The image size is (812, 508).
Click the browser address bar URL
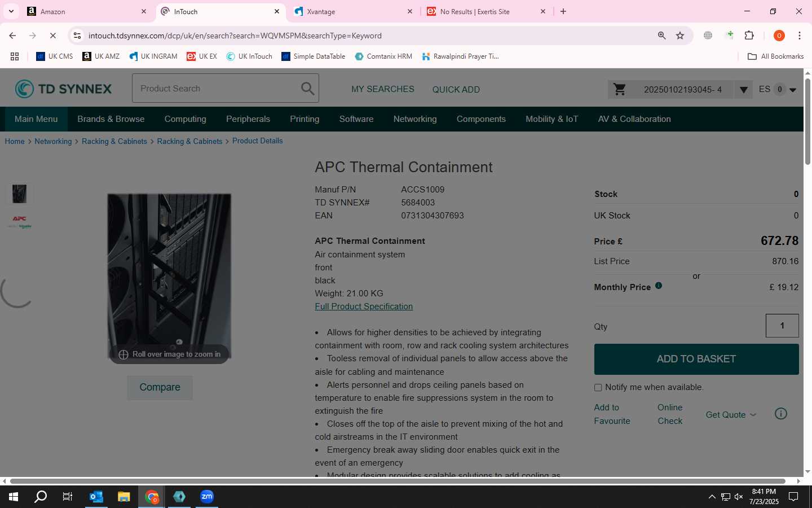(235, 36)
